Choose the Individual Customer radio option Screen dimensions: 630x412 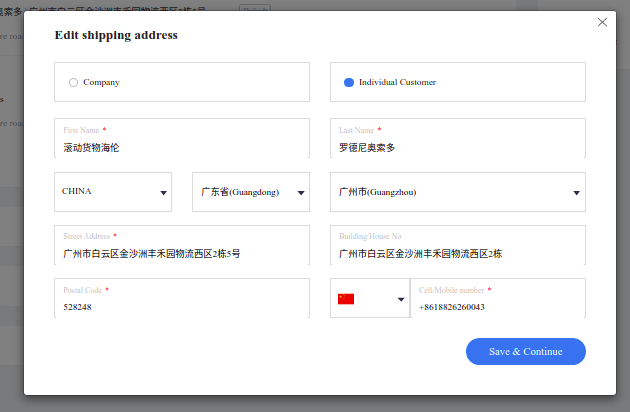click(x=349, y=82)
